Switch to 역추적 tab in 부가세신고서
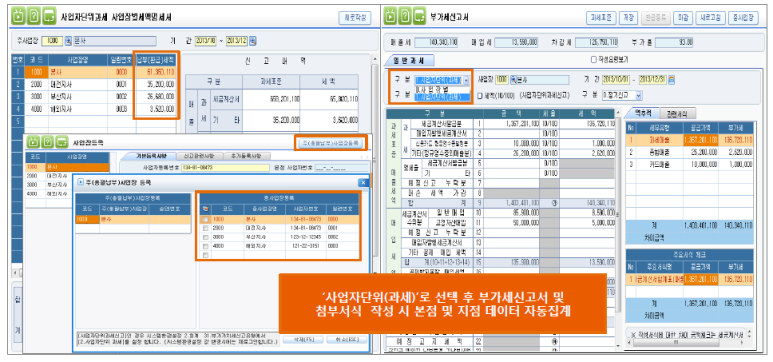 (641, 113)
